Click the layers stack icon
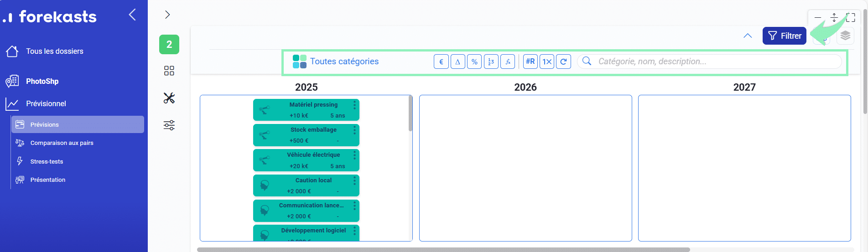Screen dimensions: 868x252 click(x=845, y=36)
